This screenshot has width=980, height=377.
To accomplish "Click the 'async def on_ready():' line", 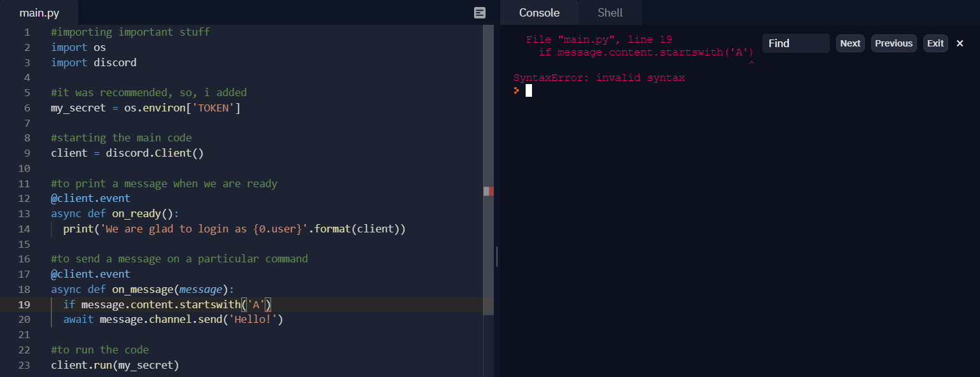I will point(115,213).
